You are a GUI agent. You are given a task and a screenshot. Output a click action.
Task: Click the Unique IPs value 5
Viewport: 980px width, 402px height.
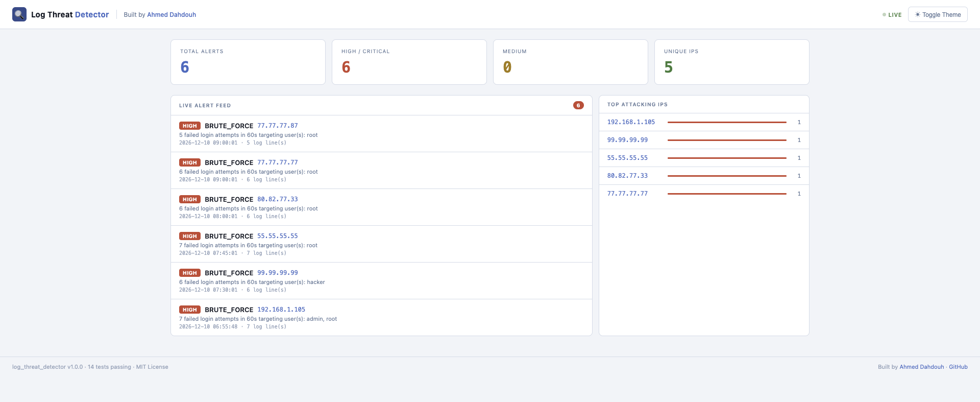tap(669, 67)
